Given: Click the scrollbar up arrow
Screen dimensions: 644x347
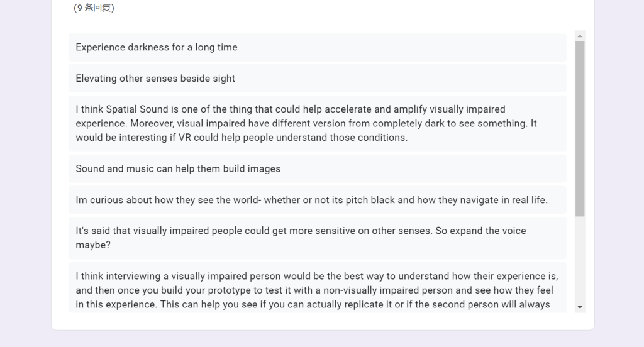Looking at the screenshot, I should point(580,36).
